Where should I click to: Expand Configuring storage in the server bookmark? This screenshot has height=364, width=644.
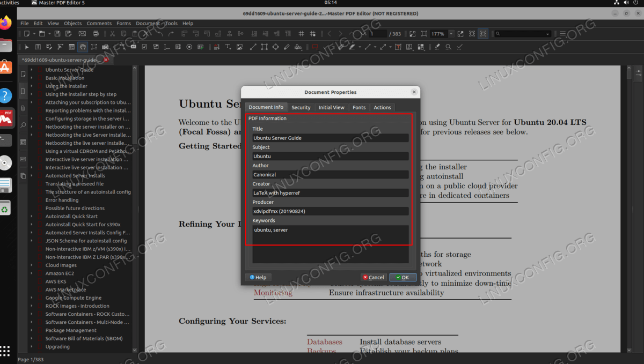coord(32,118)
